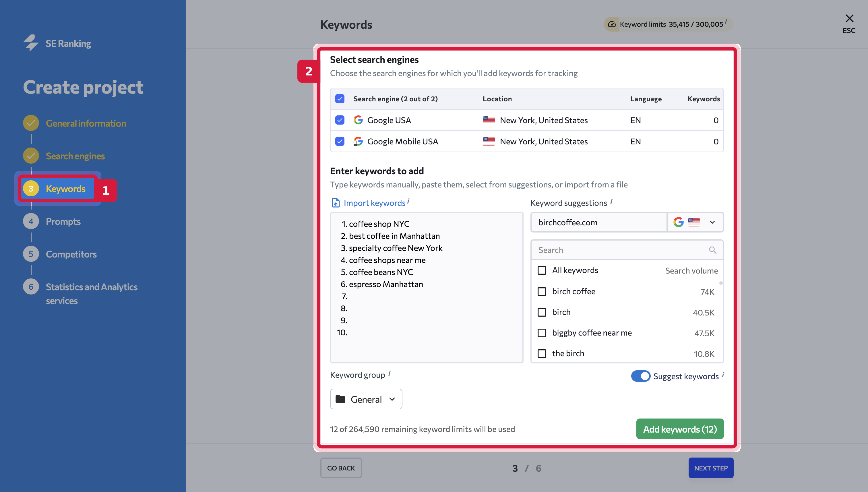The height and width of the screenshot is (492, 868).
Task: Expand the Google US search engine selector
Action: click(695, 222)
